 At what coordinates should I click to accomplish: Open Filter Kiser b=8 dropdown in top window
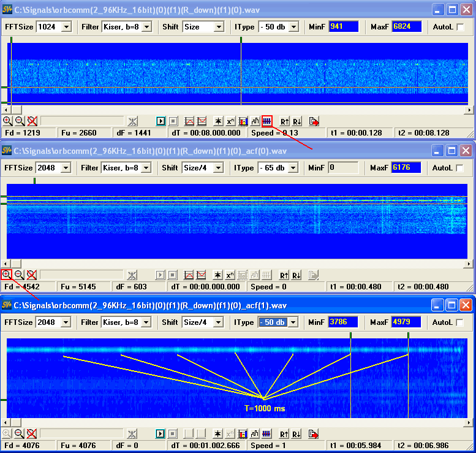[147, 27]
